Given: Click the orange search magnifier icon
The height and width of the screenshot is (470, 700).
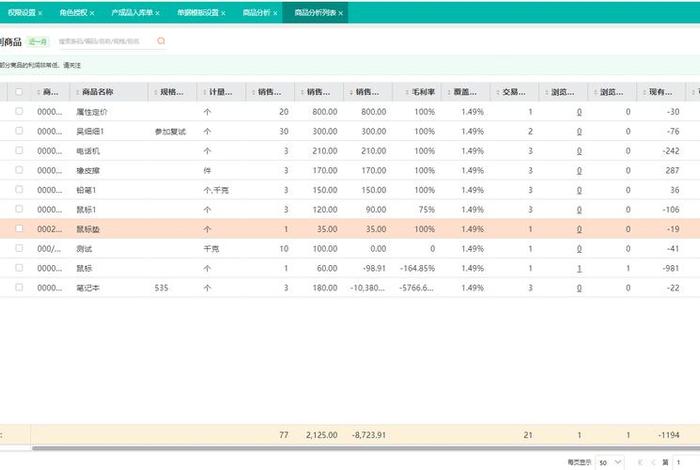Looking at the screenshot, I should [x=161, y=42].
